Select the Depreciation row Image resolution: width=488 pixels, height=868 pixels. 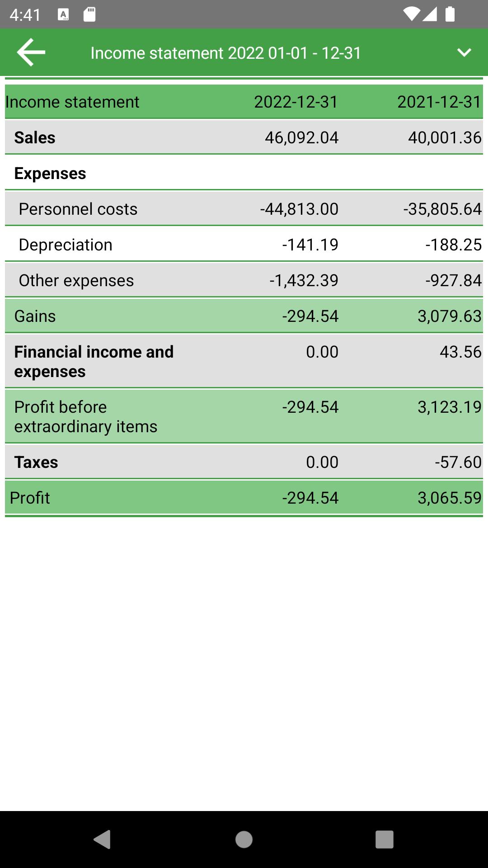(x=244, y=245)
